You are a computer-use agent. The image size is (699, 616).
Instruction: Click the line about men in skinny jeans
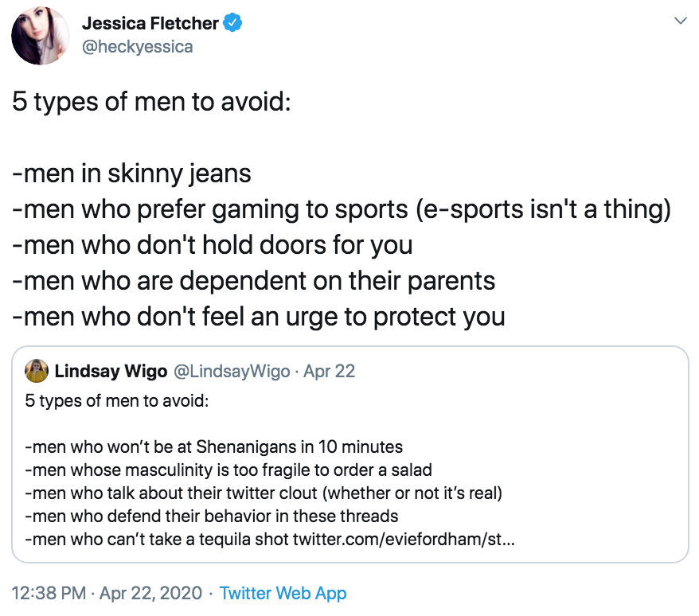tap(132, 173)
